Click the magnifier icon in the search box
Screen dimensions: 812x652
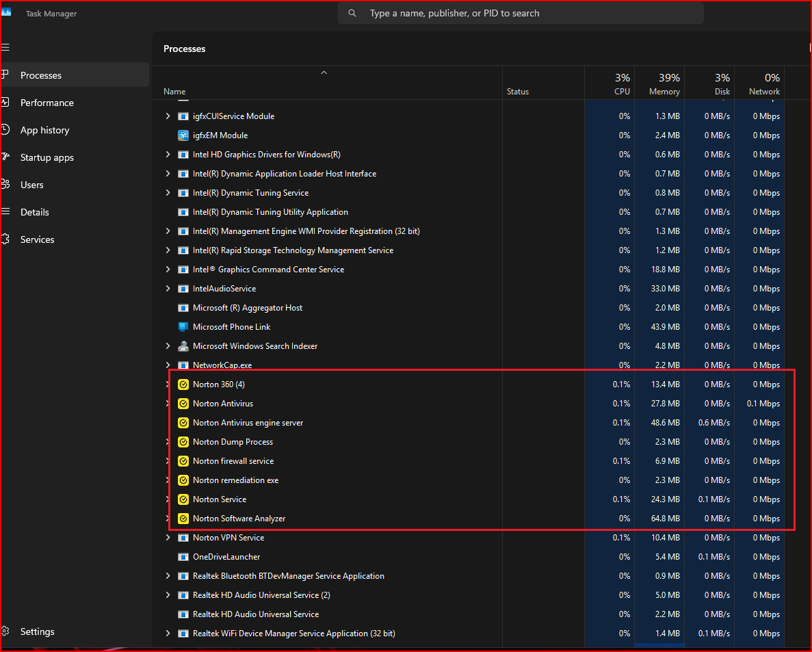pyautogui.click(x=352, y=14)
